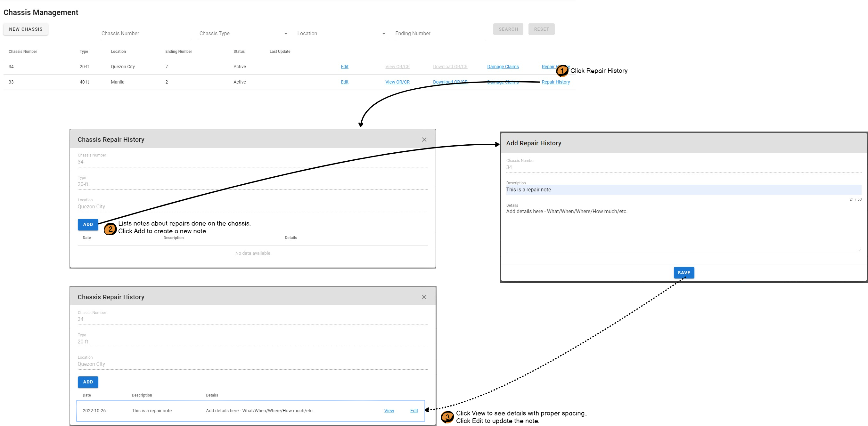The width and height of the screenshot is (868, 426).
Task: Focus the Chassis Number search field
Action: pos(146,33)
